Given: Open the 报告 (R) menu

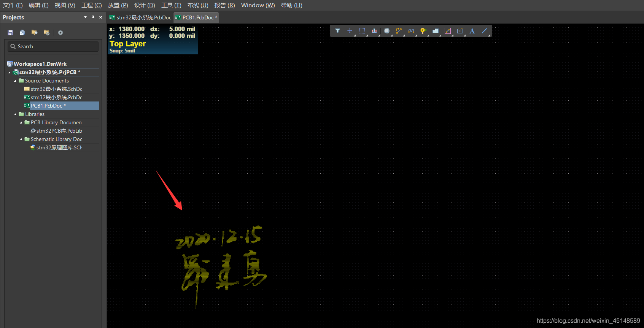Looking at the screenshot, I should tap(224, 5).
